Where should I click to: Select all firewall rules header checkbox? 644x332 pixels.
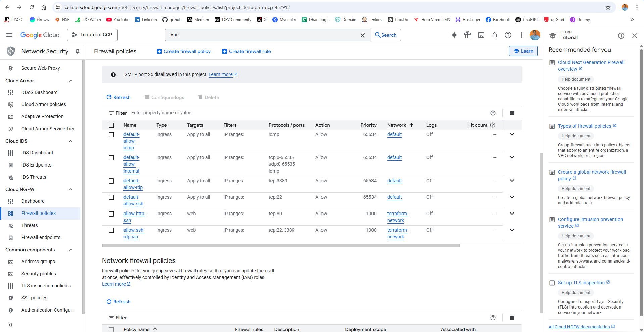tap(111, 125)
